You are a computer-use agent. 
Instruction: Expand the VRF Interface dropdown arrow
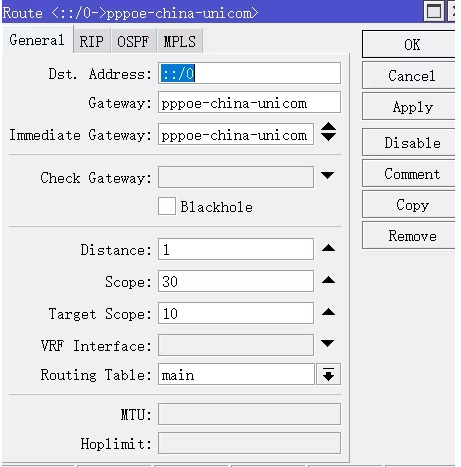coord(327,343)
